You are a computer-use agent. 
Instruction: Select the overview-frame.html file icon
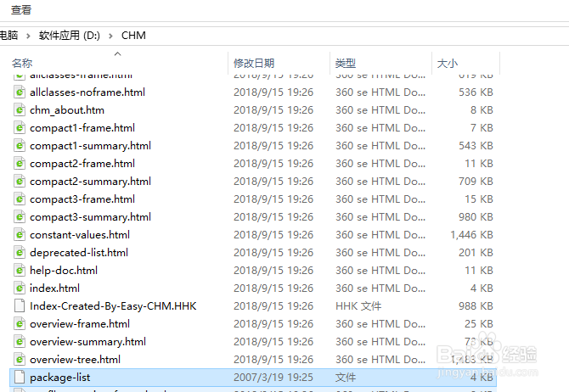20,323
